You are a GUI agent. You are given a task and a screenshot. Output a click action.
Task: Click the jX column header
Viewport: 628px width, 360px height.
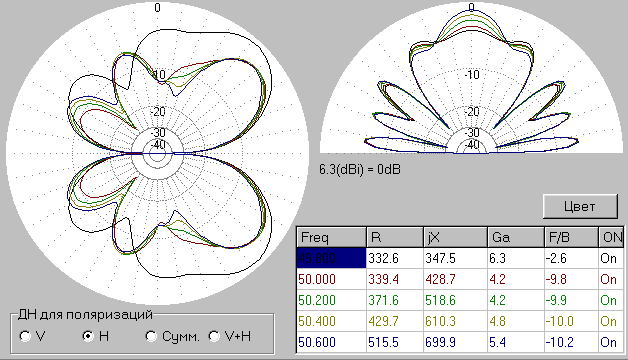[x=455, y=237]
